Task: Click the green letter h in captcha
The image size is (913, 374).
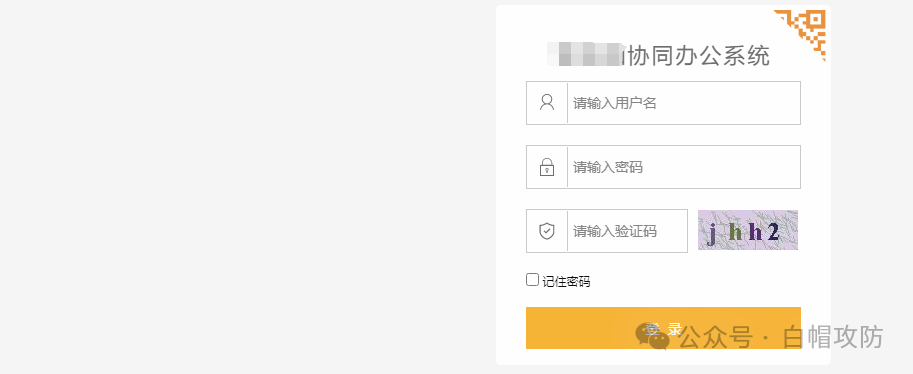Action: click(736, 232)
